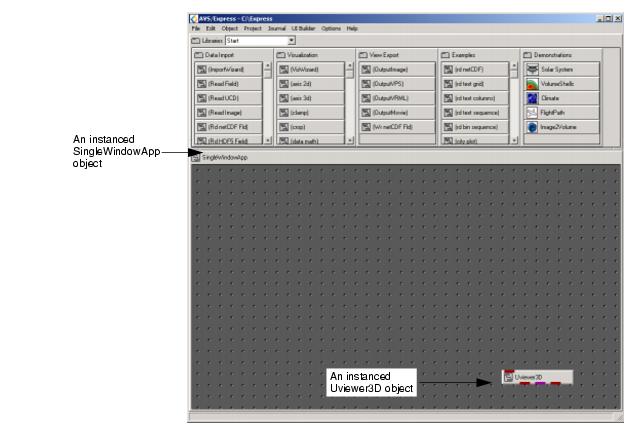Open the Object menu
631x447 pixels.
point(229,28)
